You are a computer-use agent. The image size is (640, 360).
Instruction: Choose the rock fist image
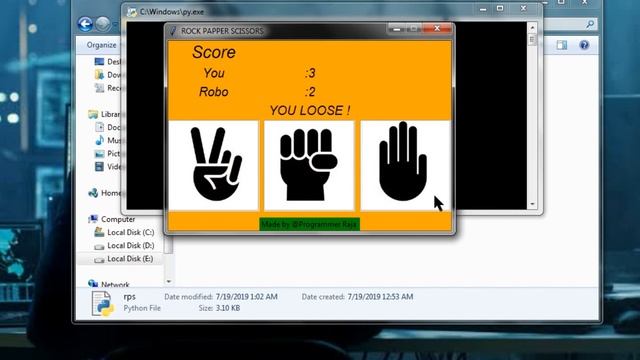click(x=309, y=165)
